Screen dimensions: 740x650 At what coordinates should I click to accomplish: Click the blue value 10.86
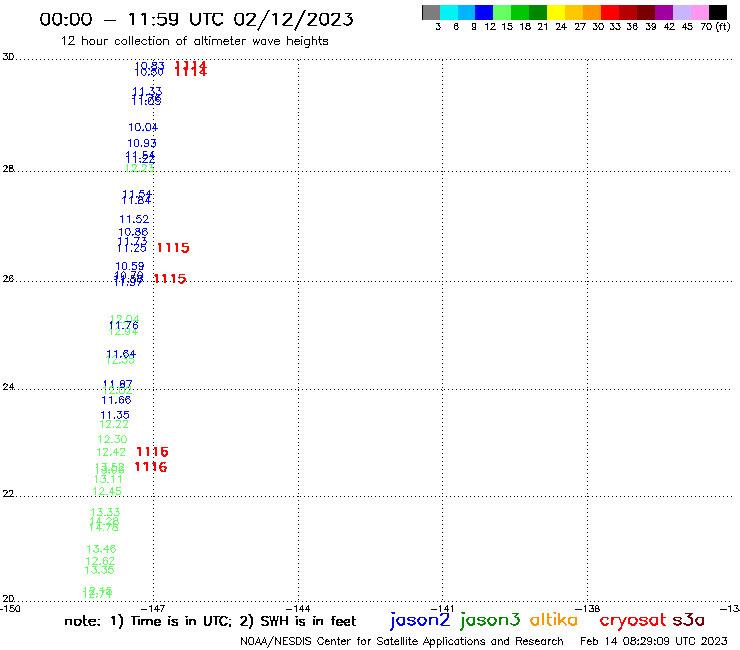133,232
